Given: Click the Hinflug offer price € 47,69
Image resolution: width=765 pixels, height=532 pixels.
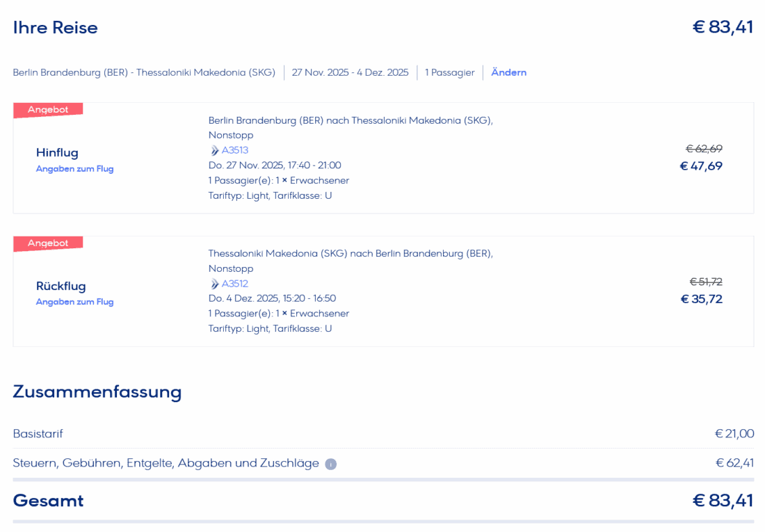Looking at the screenshot, I should [x=701, y=166].
